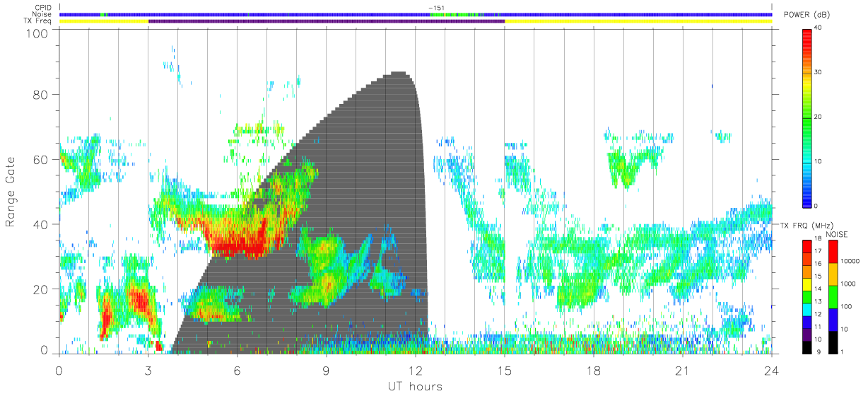Click the noise scale label '10000'
Viewport: 868px width, 401px height.
click(x=850, y=262)
